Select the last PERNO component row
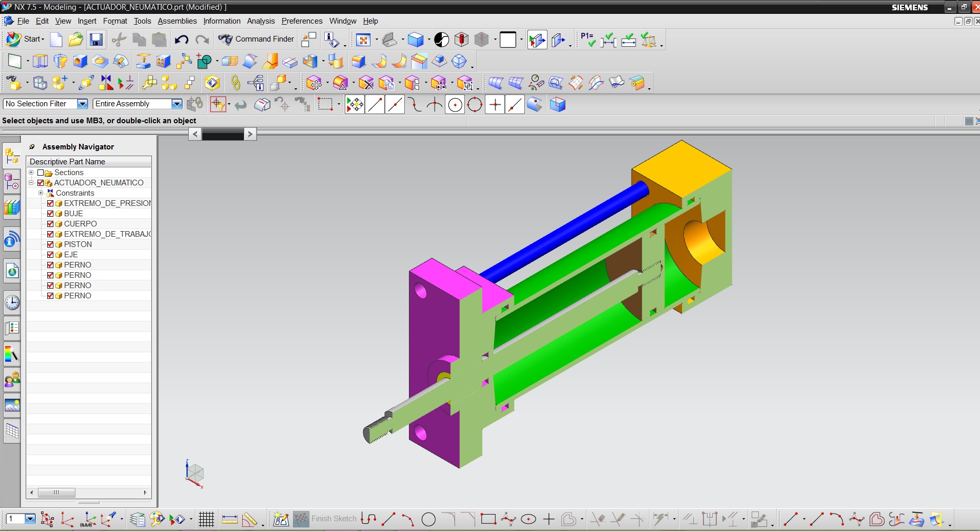 coord(89,296)
